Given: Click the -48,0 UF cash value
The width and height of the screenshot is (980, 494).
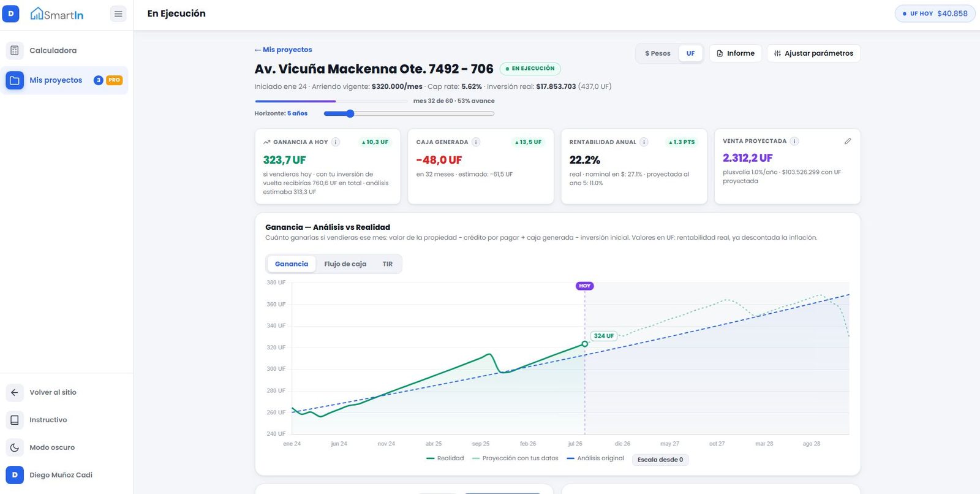Looking at the screenshot, I should pyautogui.click(x=439, y=160).
